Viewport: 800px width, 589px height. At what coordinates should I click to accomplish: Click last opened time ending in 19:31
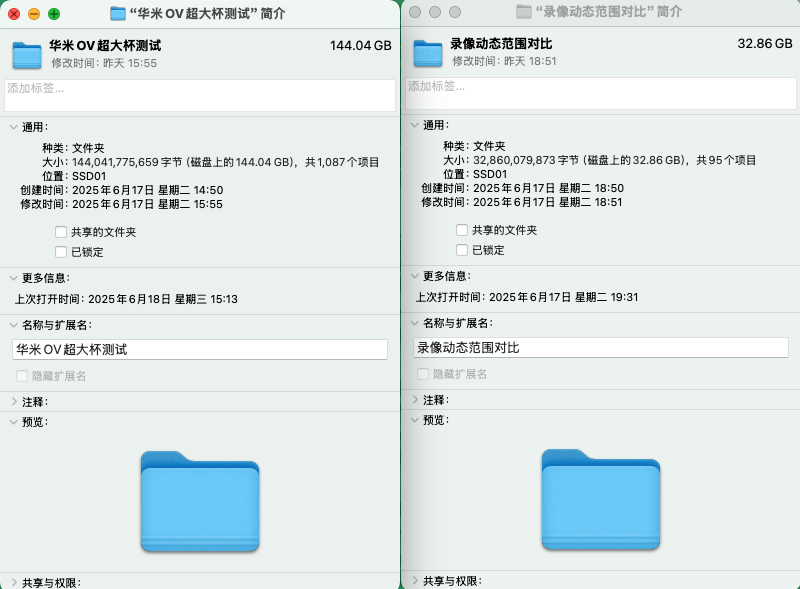click(564, 297)
